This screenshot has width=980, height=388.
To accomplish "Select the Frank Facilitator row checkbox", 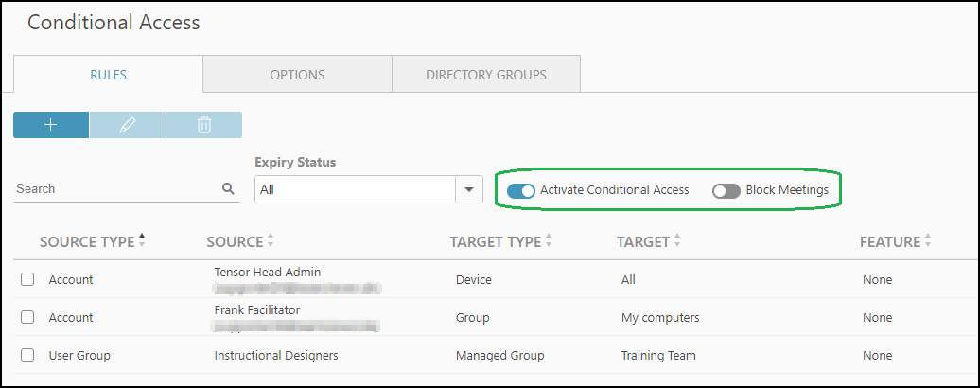I will pos(27,317).
